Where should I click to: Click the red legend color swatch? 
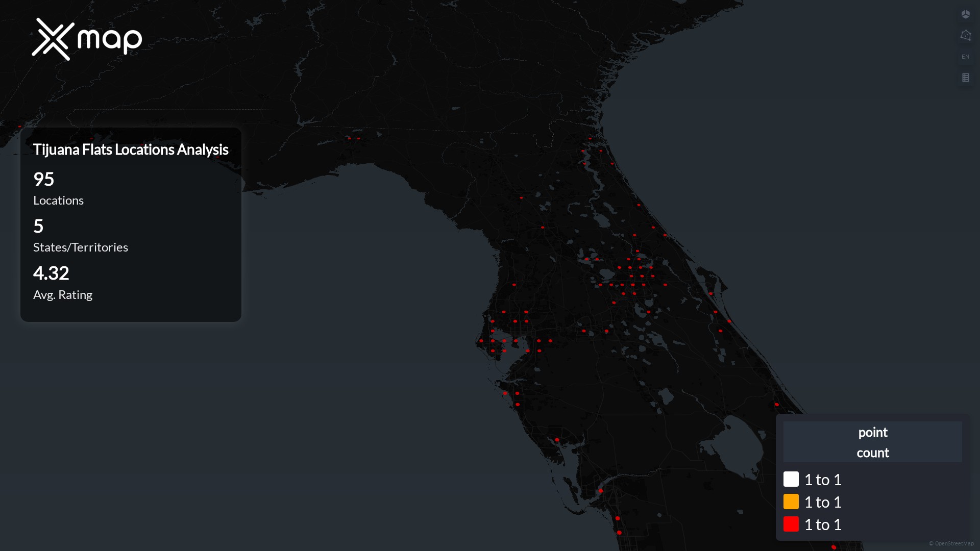(791, 524)
